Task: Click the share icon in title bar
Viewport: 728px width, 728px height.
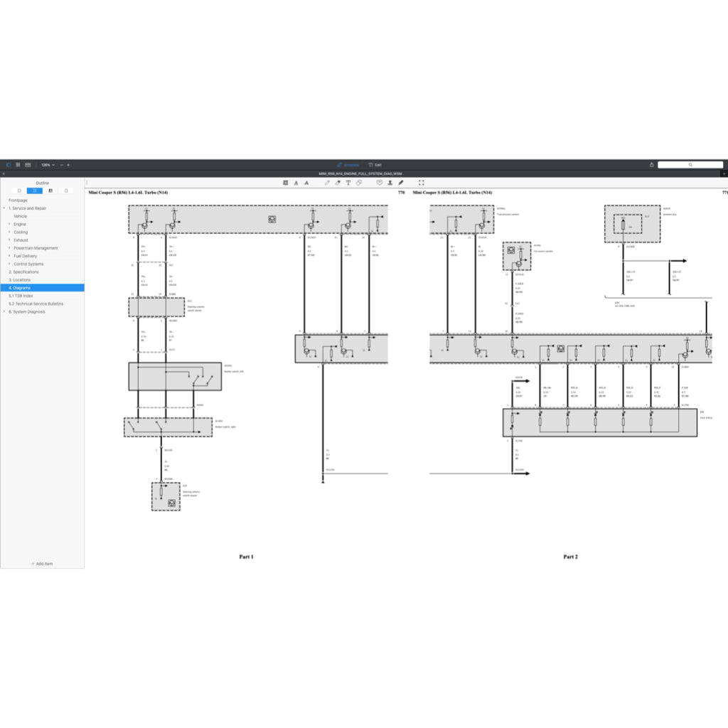Action: point(651,165)
